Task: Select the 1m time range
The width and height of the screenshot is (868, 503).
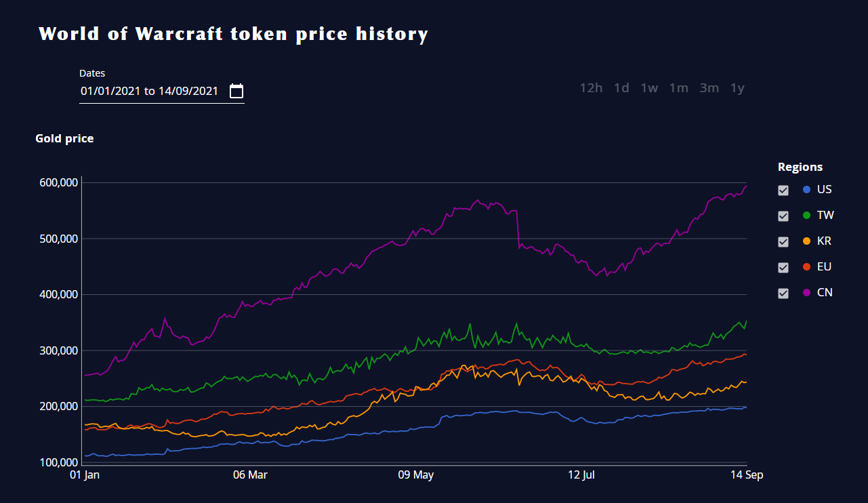Action: [x=678, y=88]
